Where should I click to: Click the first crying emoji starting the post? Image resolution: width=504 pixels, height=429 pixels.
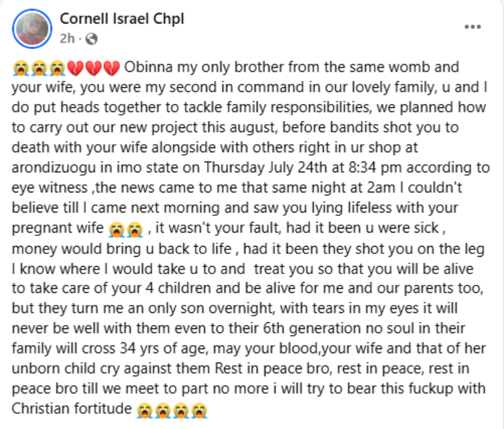pyautogui.click(x=20, y=68)
